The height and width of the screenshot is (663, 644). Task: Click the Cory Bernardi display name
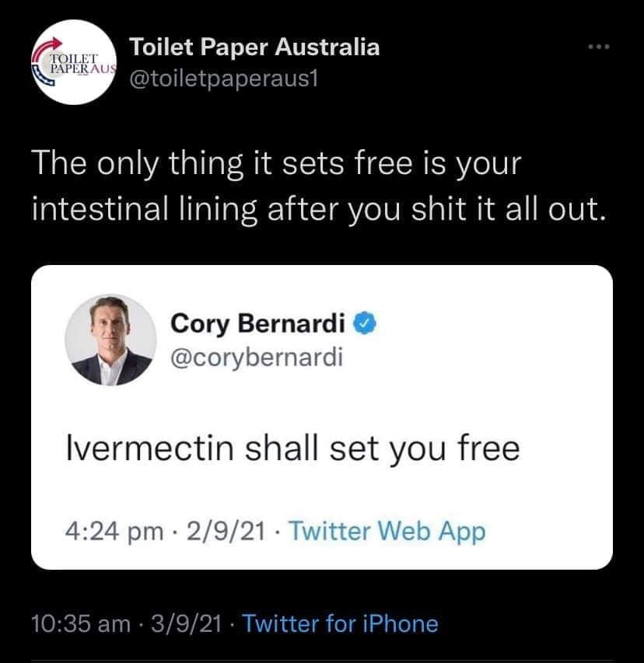[x=260, y=321]
